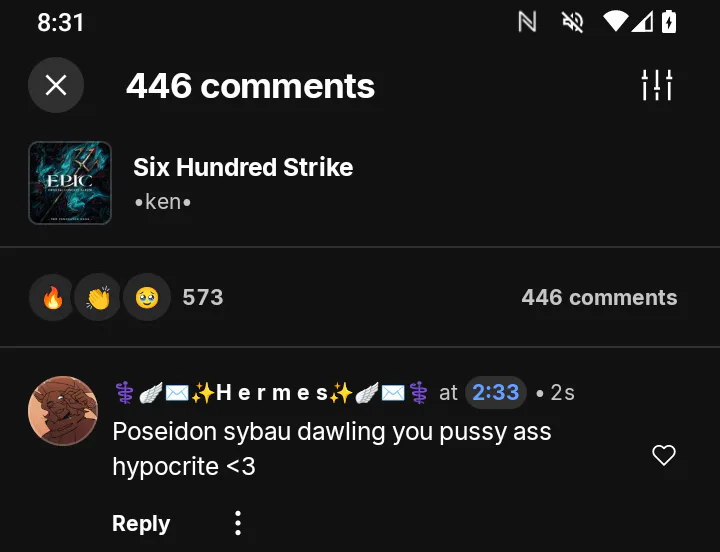Open the comment sort and filter settings
Viewport: 720px width, 552px height.
(x=657, y=85)
